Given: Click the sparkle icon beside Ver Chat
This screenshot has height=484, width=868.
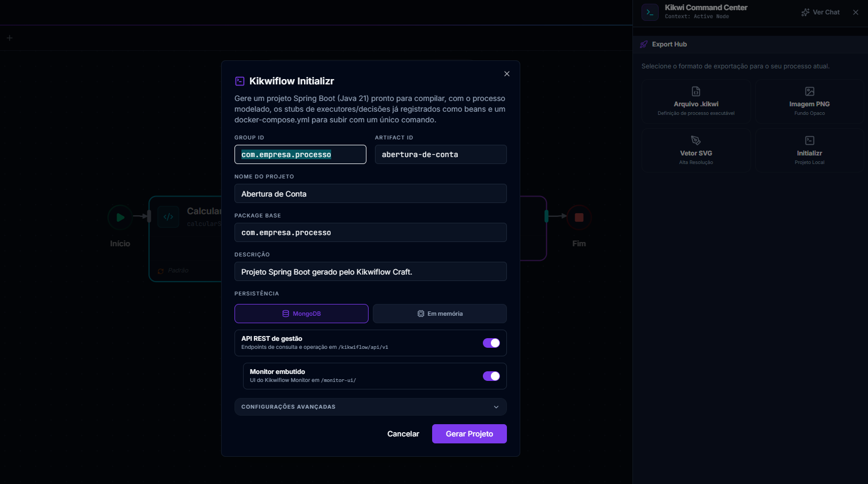Looking at the screenshot, I should (x=806, y=12).
